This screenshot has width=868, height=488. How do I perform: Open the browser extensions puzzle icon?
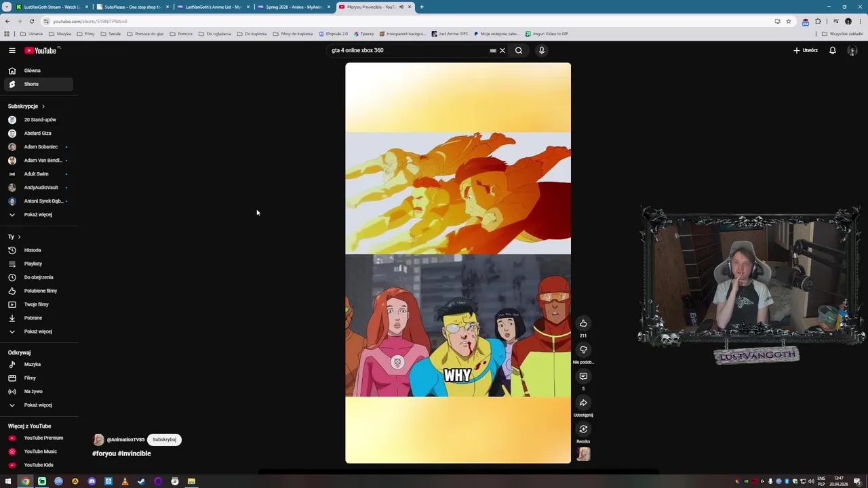coord(818,21)
